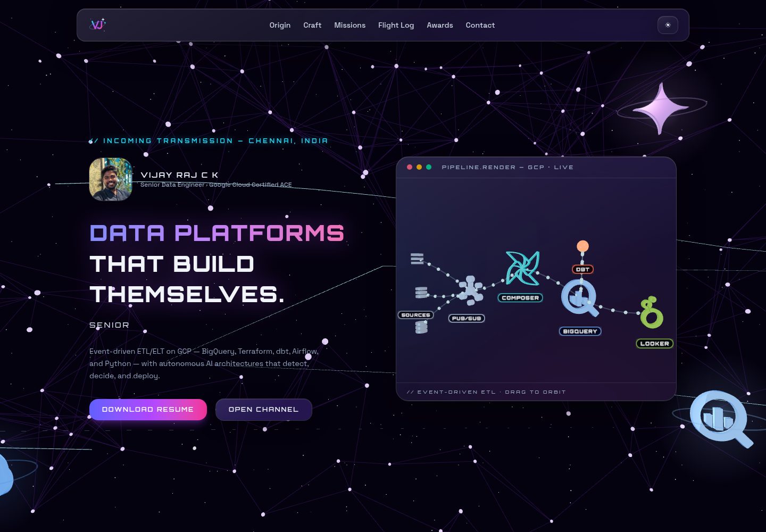Click the floating pink star sparkle
Viewport: 766px width, 532px height.
point(661,109)
